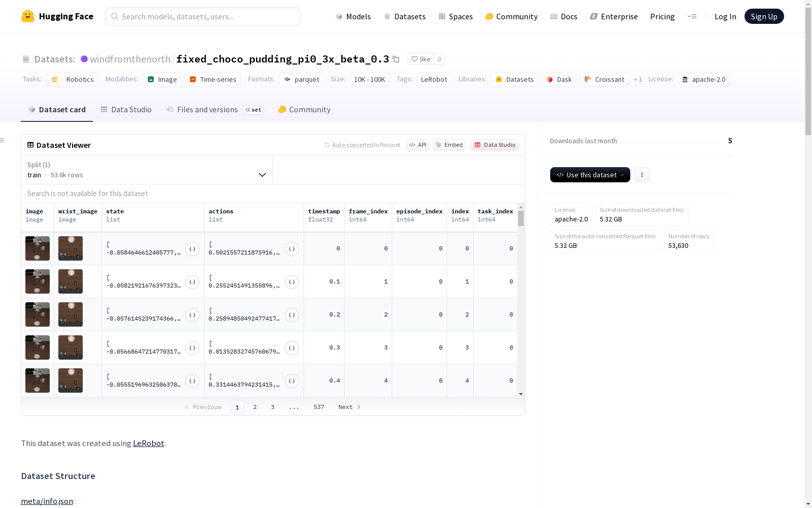812x508 pixels.
Task: Click the purple windfromthenorth avatar icon
Action: click(84, 59)
